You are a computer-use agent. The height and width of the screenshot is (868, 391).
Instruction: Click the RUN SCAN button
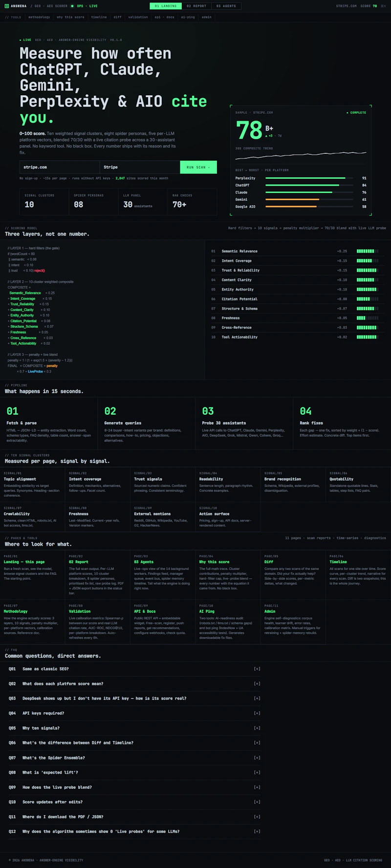[198, 167]
